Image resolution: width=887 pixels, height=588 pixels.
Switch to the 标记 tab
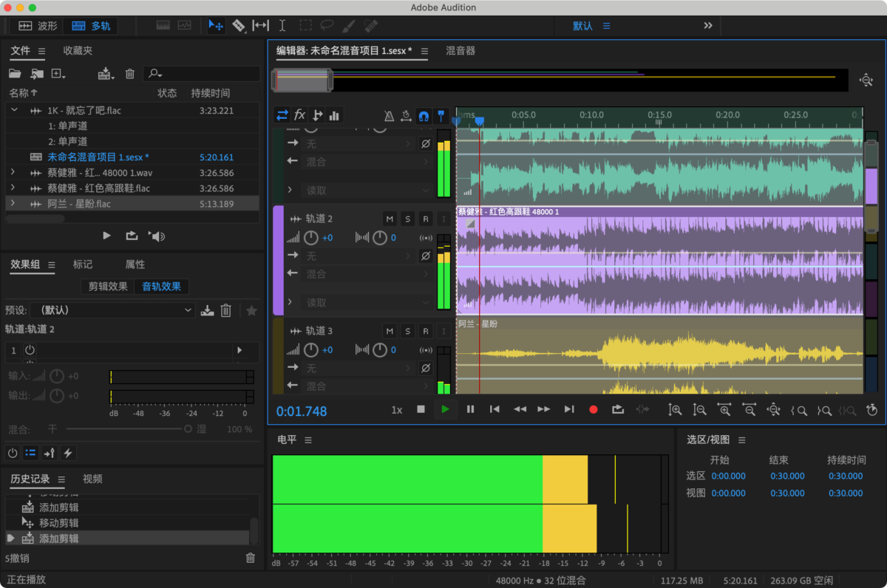pyautogui.click(x=83, y=264)
